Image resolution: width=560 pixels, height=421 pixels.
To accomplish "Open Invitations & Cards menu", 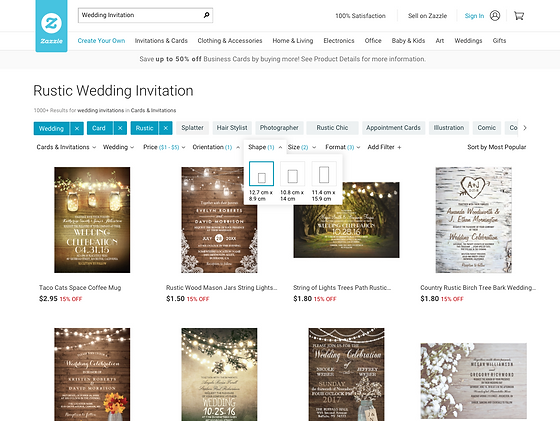I will [161, 41].
